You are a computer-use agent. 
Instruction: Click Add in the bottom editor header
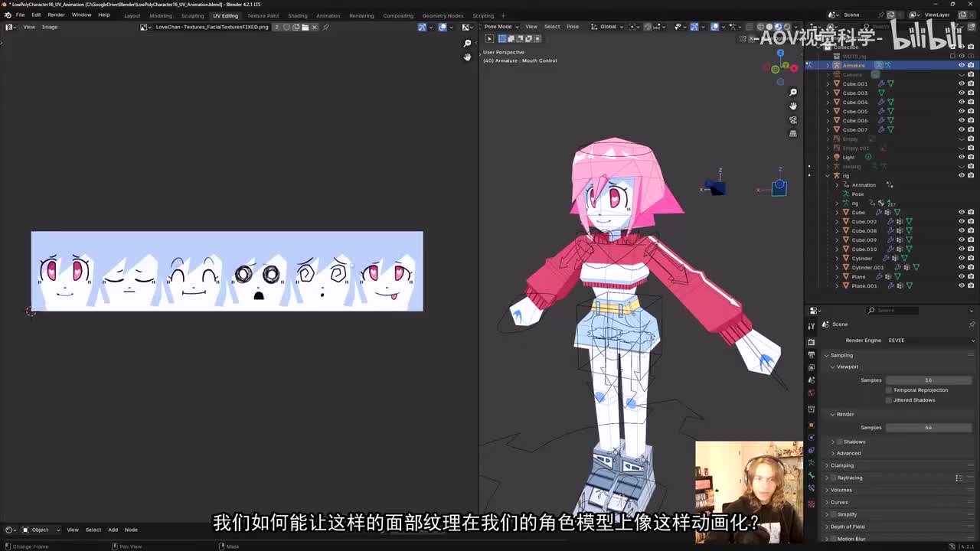113,530
